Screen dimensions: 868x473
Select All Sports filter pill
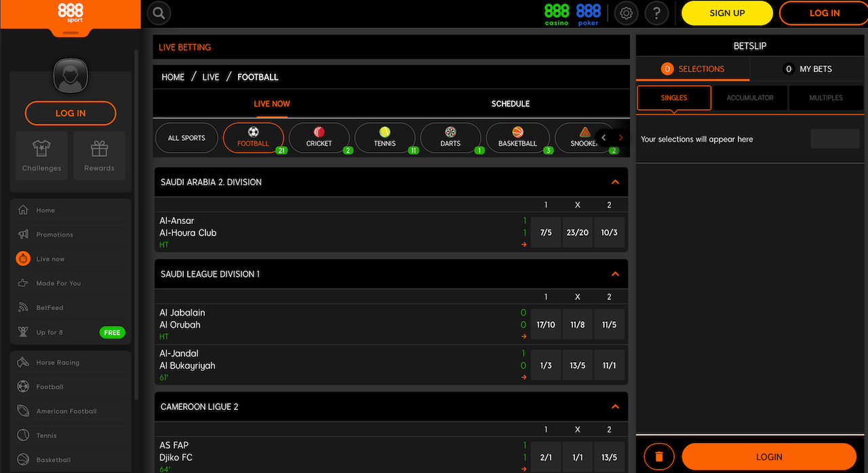[x=186, y=138]
